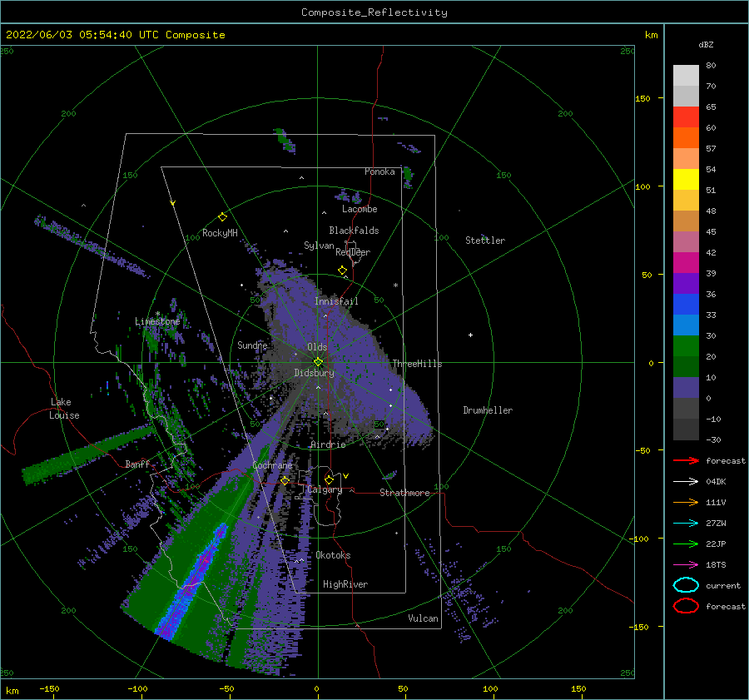Click the Sundre location label
749x700 pixels.
pyautogui.click(x=252, y=345)
